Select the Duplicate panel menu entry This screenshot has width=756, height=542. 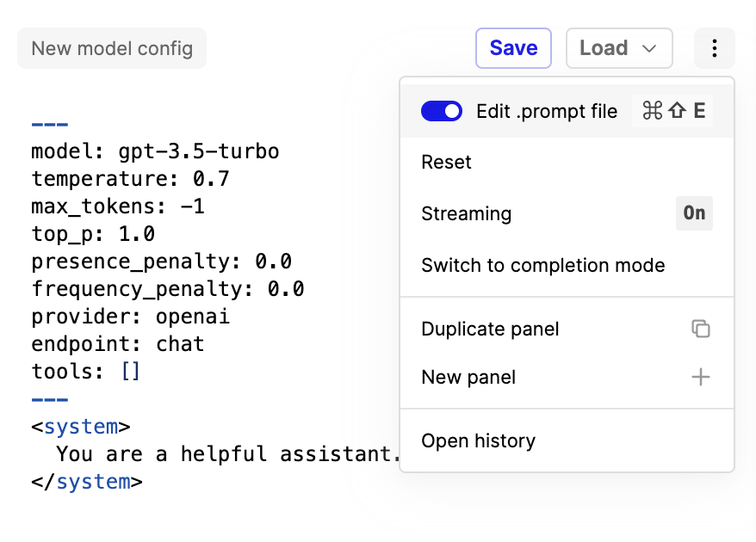[567, 329]
